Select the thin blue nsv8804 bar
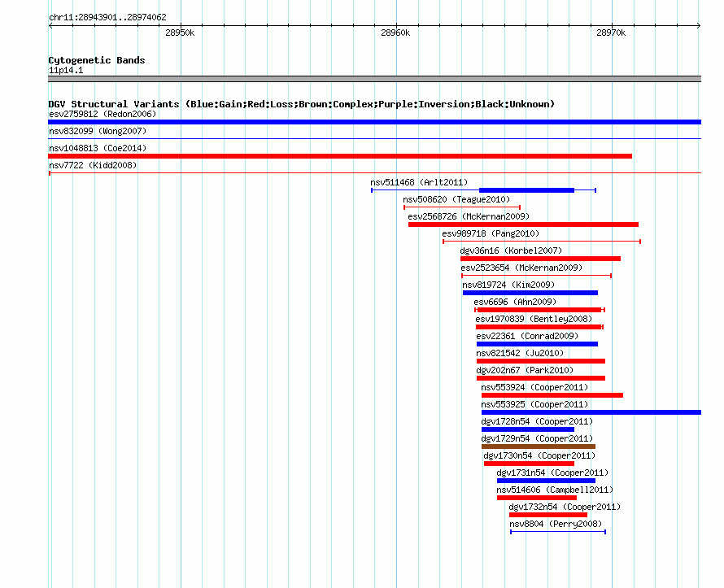This screenshot has width=724, height=588. tap(558, 532)
